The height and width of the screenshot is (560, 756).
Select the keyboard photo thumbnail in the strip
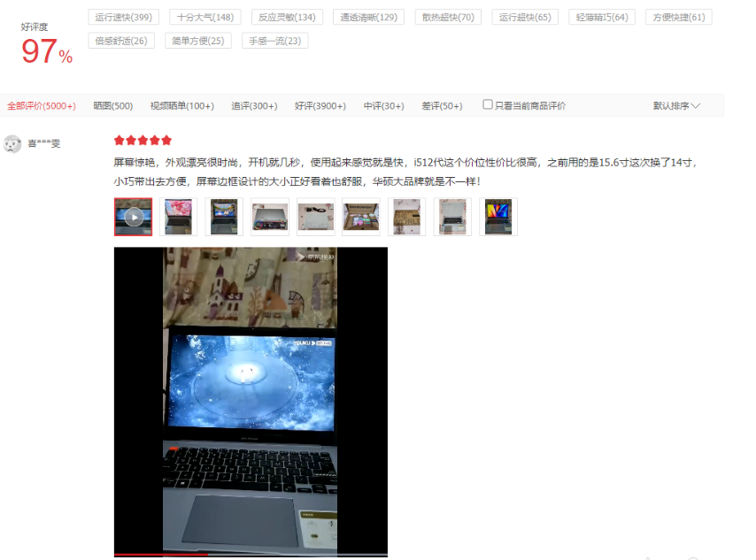(452, 217)
